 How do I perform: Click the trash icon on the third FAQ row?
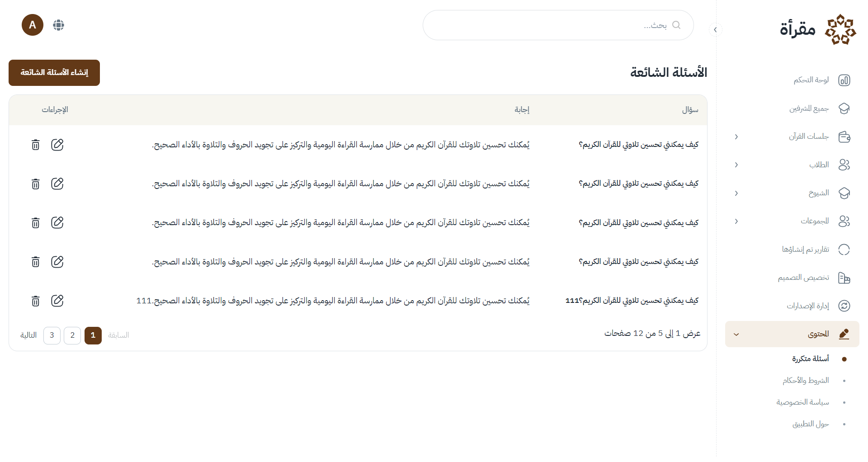pos(35,223)
